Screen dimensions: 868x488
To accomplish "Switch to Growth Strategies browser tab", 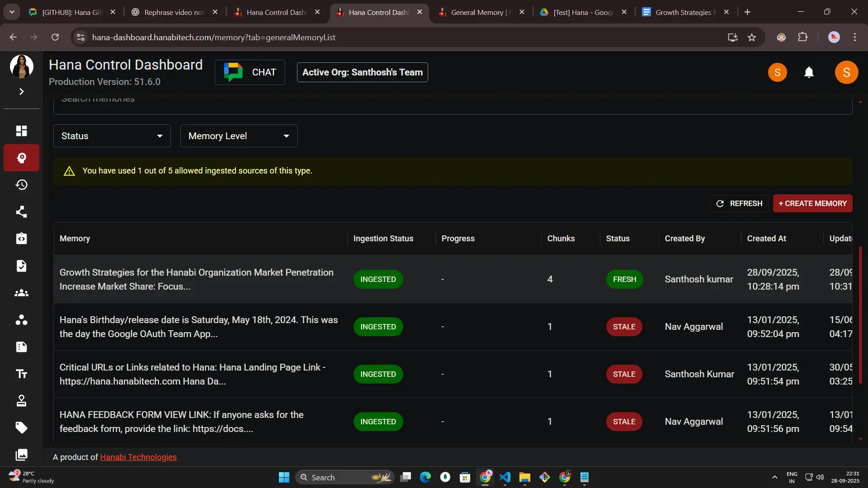I will coord(683,12).
